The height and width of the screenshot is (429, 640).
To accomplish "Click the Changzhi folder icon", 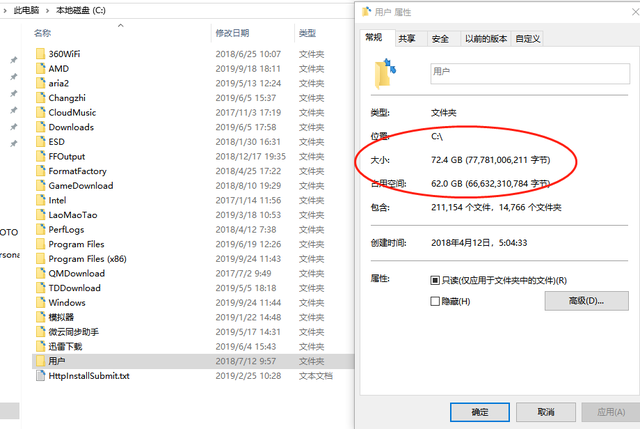I will (x=40, y=98).
